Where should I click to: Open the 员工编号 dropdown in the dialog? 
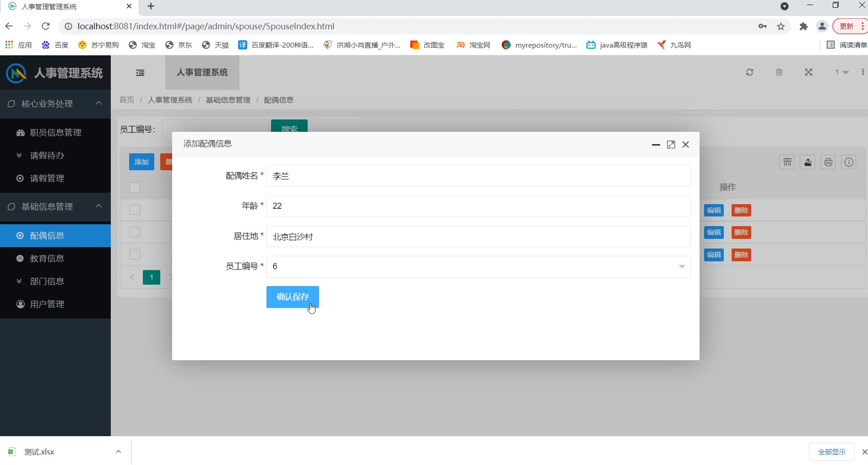478,267
